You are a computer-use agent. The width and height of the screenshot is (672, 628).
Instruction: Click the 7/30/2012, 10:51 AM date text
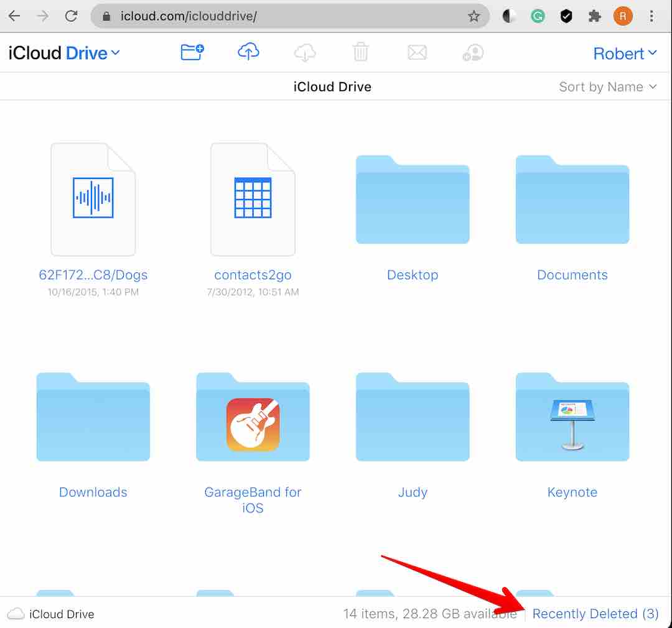pyautogui.click(x=253, y=292)
